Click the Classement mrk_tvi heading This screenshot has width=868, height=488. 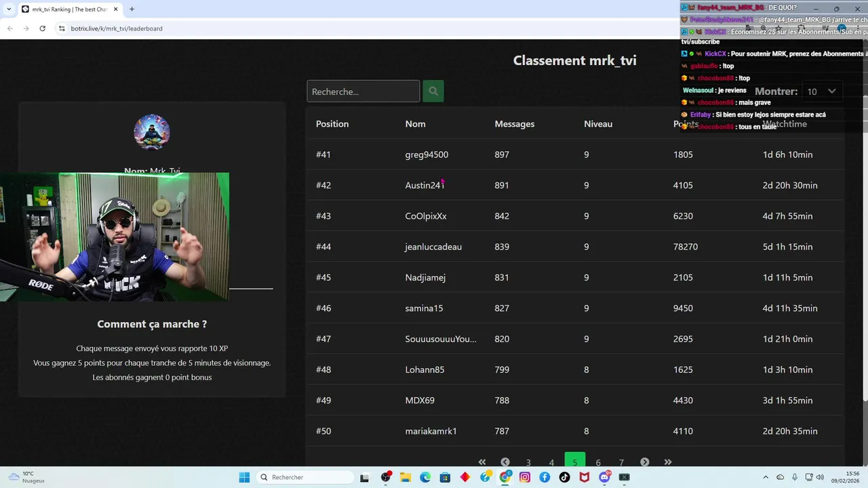[574, 60]
